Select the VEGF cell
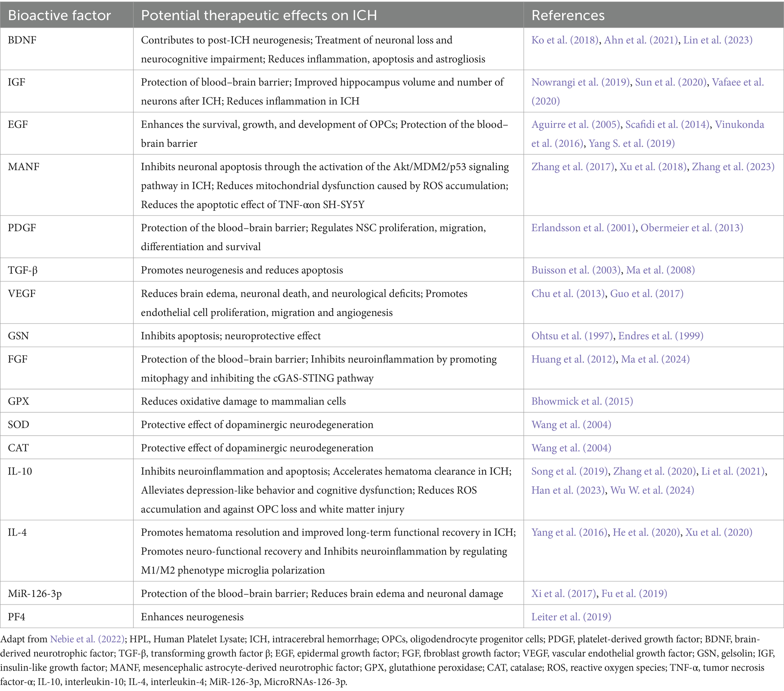 coord(67,303)
